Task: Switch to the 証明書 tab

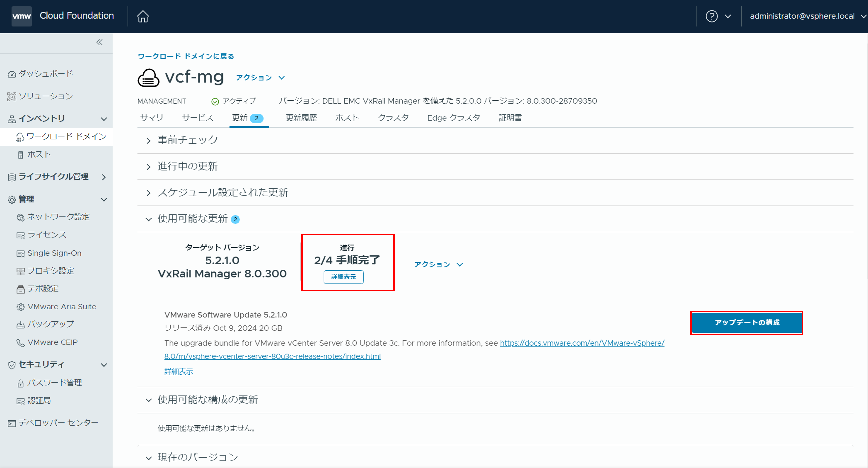Action: pyautogui.click(x=510, y=118)
